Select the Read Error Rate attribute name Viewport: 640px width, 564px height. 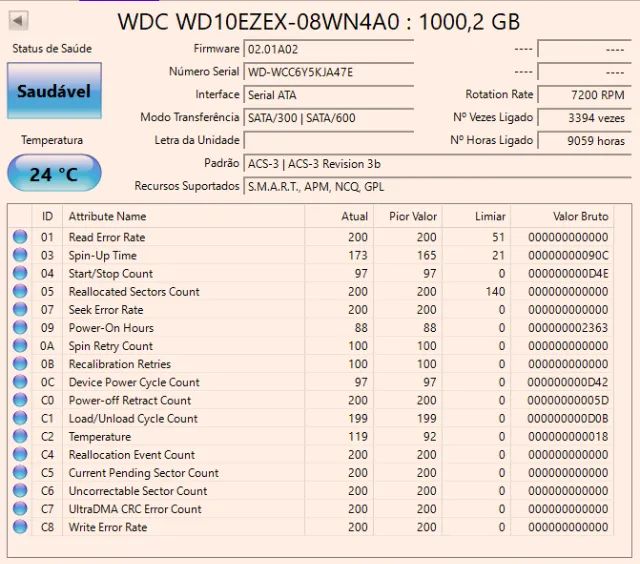[x=107, y=237]
